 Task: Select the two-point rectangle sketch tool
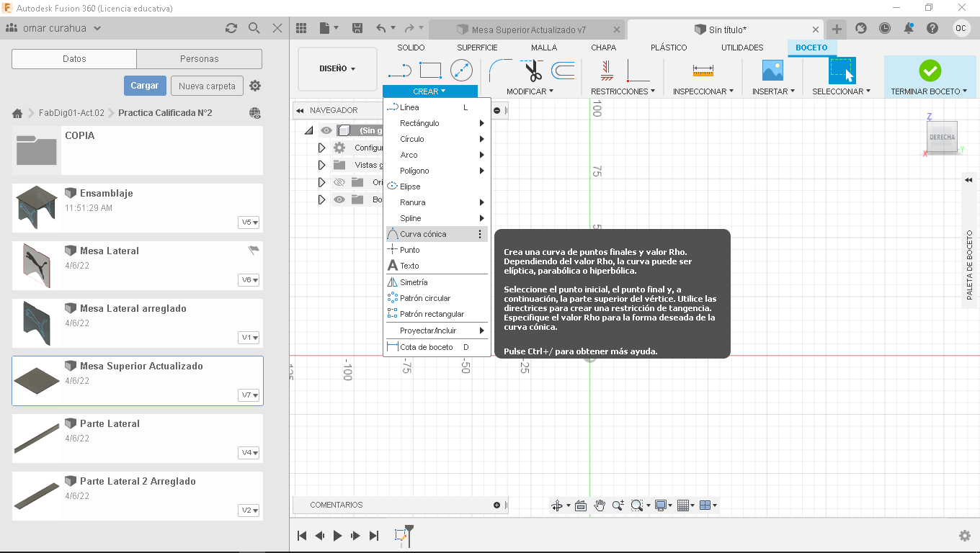coord(430,71)
